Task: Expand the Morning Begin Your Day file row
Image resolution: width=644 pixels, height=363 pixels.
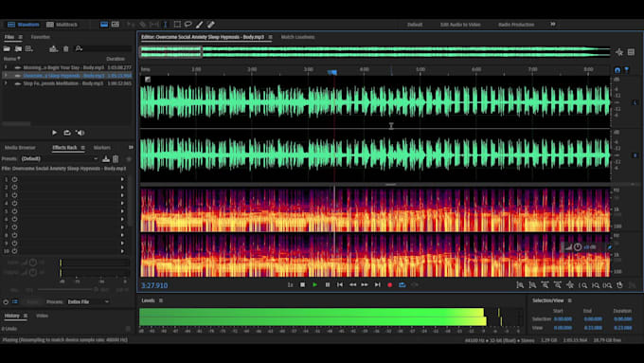Action: pos(6,67)
